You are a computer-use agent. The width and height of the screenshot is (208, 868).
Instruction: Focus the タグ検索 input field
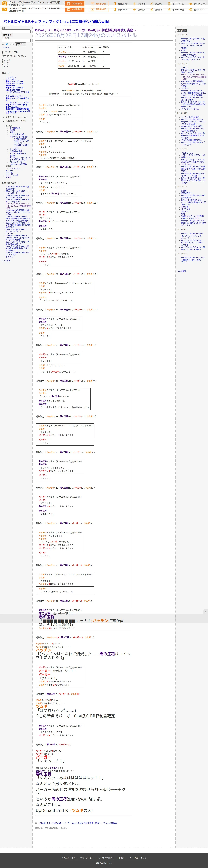point(16,41)
